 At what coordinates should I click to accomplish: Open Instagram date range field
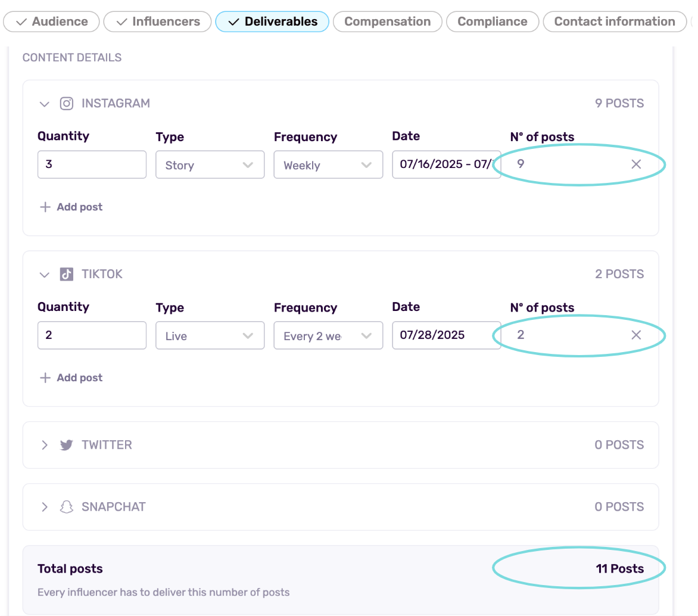pos(447,164)
